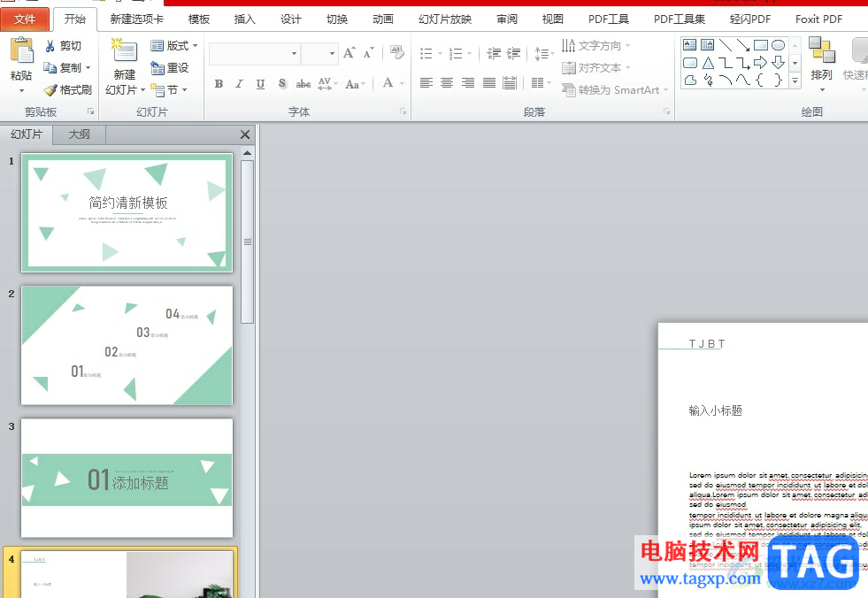Image resolution: width=868 pixels, height=598 pixels.
Task: Switch to the Insert (插入) ribbon tab
Action: click(x=244, y=19)
